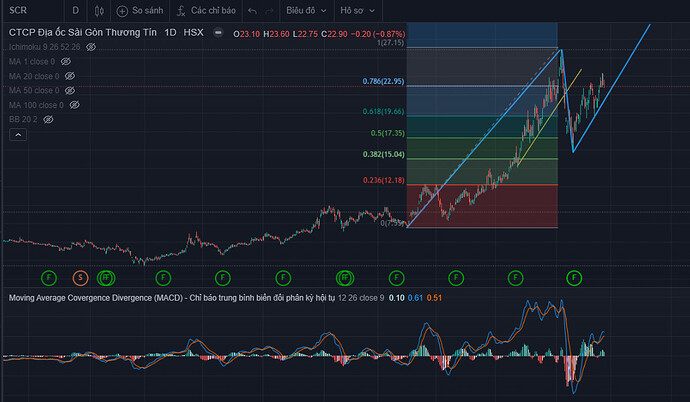
Task: Open the Biểu đồ dropdown
Action: click(306, 11)
